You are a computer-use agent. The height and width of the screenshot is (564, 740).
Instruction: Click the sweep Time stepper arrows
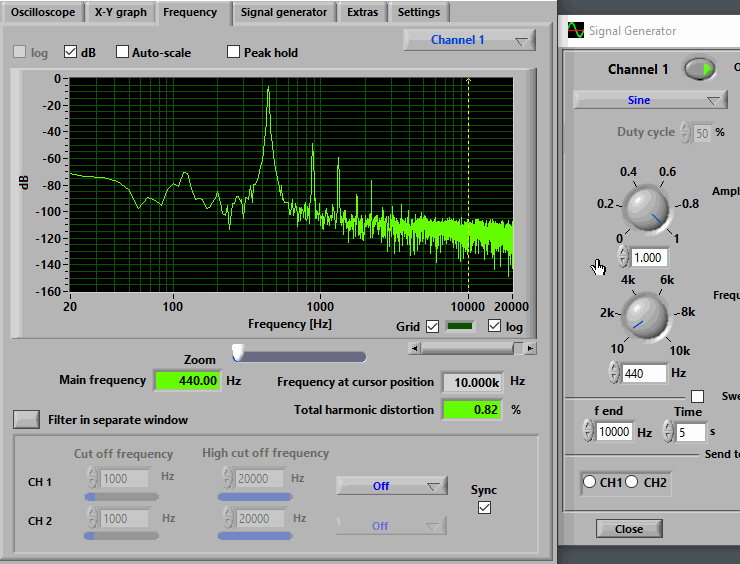click(668, 431)
